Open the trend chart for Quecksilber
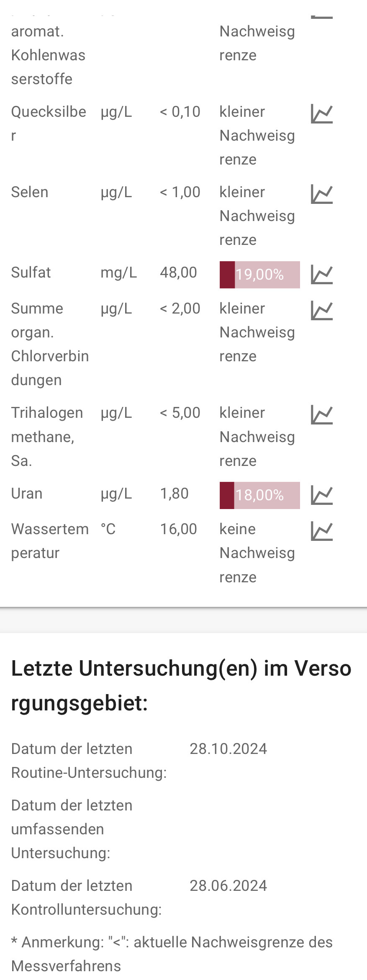Image resolution: width=367 pixels, height=980 pixels. (322, 114)
